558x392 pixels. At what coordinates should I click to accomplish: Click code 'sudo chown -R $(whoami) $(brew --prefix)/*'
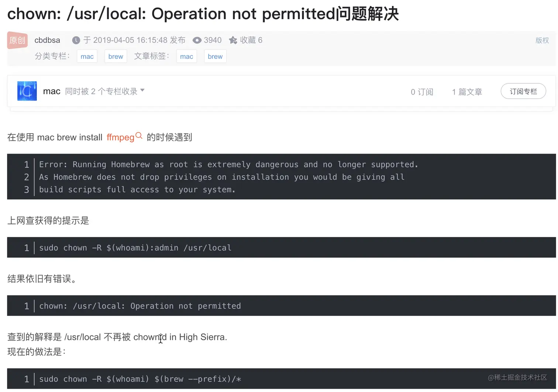140,379
